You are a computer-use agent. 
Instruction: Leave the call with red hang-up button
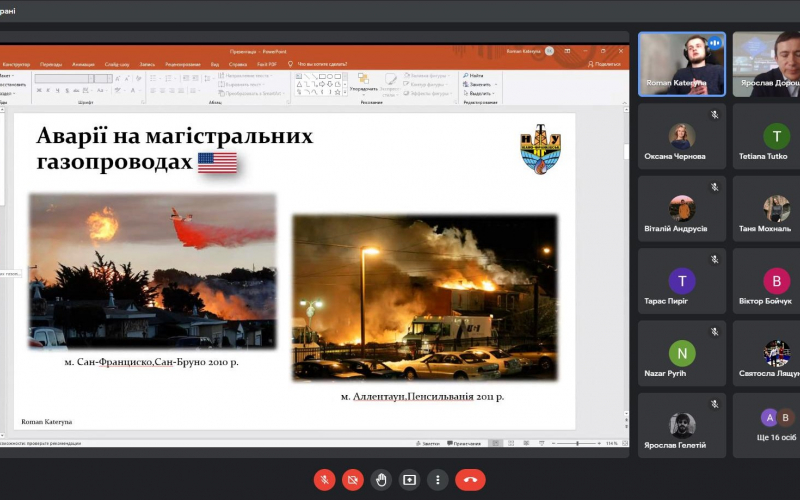pyautogui.click(x=470, y=480)
